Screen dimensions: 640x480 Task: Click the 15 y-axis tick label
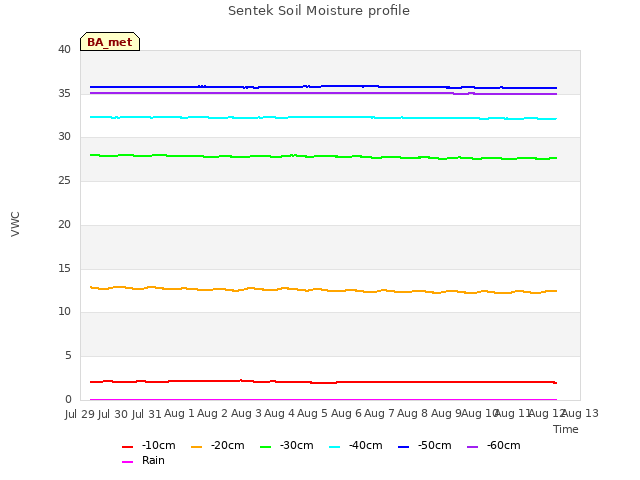(x=64, y=269)
